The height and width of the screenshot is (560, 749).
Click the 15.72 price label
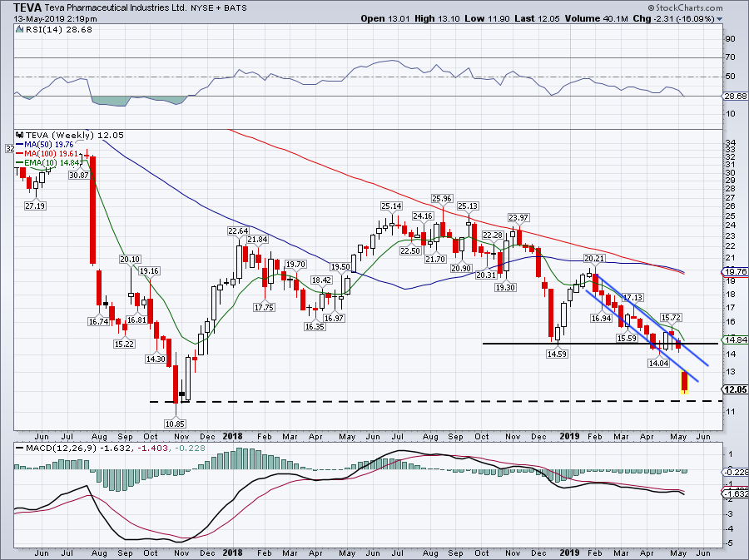point(671,318)
